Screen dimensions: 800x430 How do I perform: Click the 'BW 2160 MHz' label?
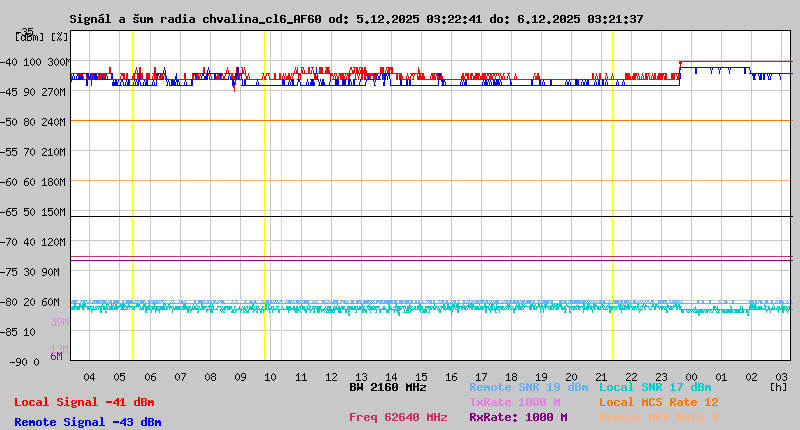click(x=388, y=387)
